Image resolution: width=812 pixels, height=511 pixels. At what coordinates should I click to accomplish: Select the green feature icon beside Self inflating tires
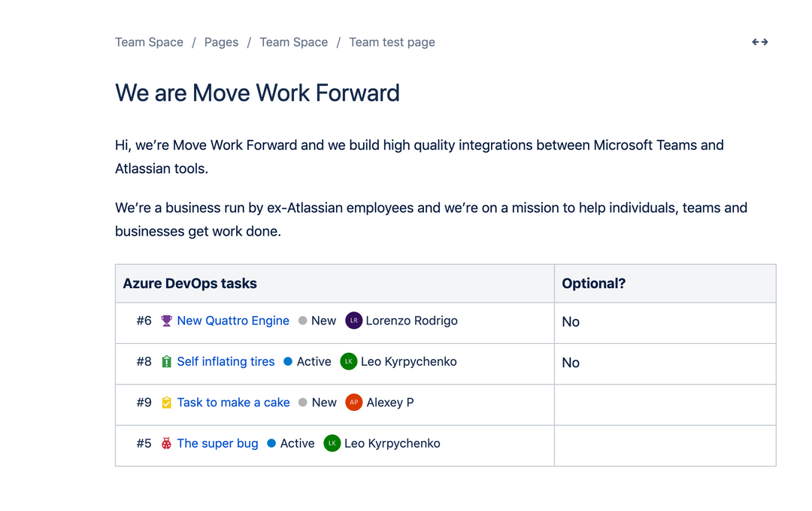[166, 361]
